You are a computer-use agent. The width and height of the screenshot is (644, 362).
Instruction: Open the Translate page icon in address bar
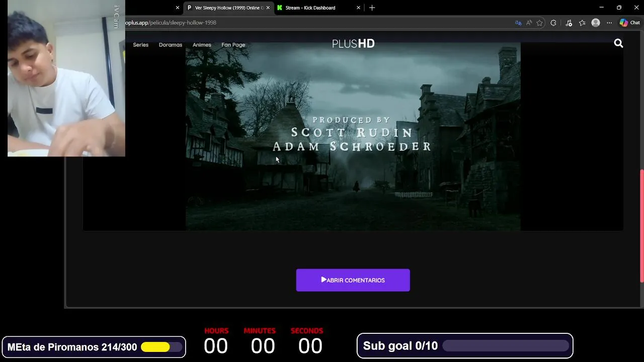coord(518,23)
